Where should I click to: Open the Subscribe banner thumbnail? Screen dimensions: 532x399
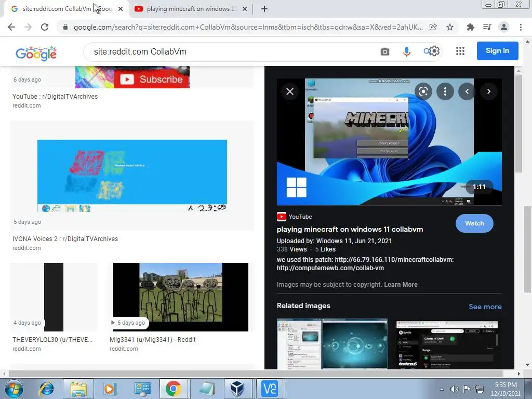[x=132, y=77]
